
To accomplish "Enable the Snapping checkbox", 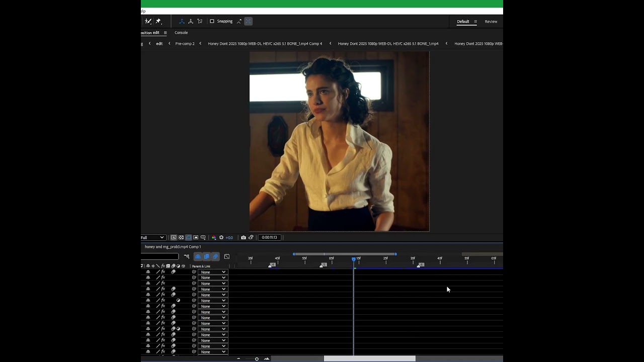I will tap(212, 21).
